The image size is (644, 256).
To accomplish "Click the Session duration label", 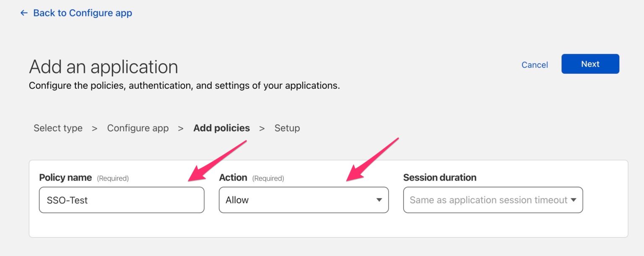I will coord(440,177).
